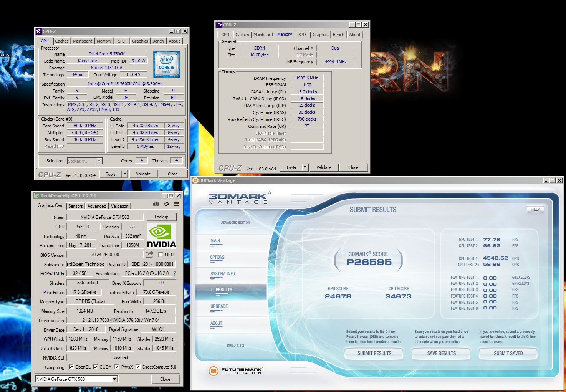This screenshot has width=566, height=392.
Task: Click the 3DMark score P26595
Action: [x=369, y=262]
